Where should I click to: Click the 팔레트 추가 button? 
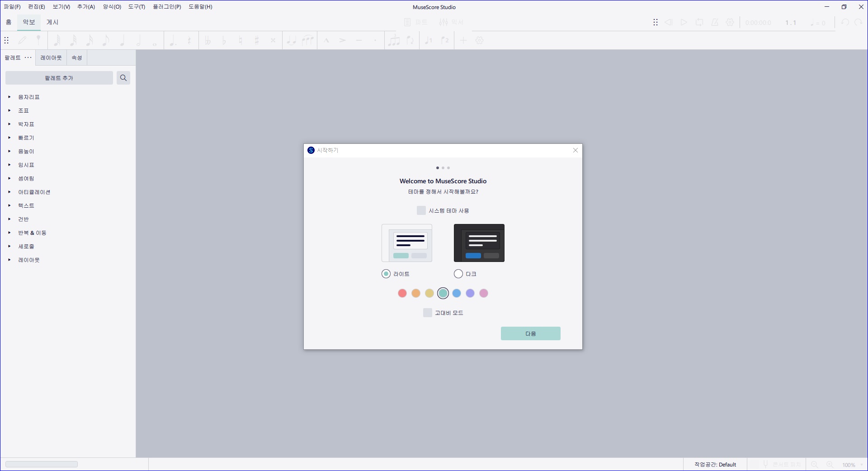point(59,78)
